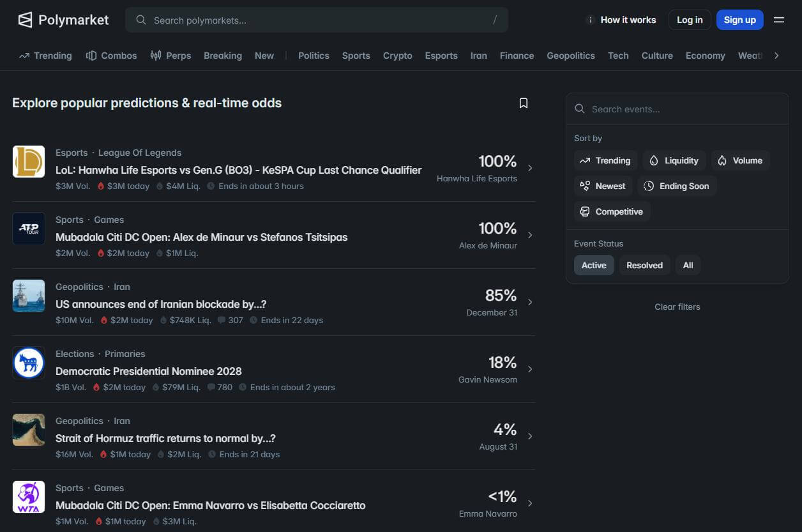The width and height of the screenshot is (802, 532).
Task: Open the Crypto category tab
Action: pos(398,56)
